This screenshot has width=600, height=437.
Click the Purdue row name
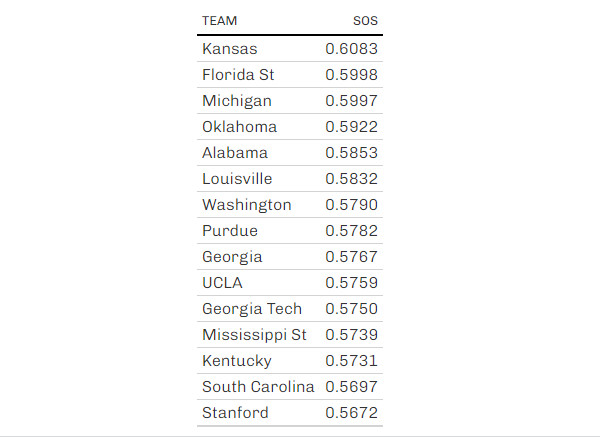(x=230, y=231)
